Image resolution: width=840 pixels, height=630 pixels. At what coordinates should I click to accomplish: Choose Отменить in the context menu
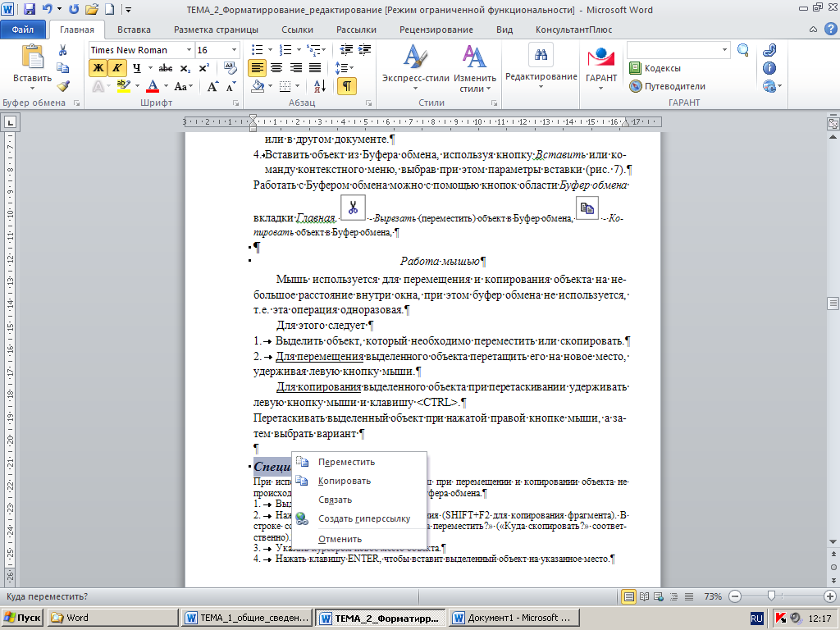[x=359, y=539]
